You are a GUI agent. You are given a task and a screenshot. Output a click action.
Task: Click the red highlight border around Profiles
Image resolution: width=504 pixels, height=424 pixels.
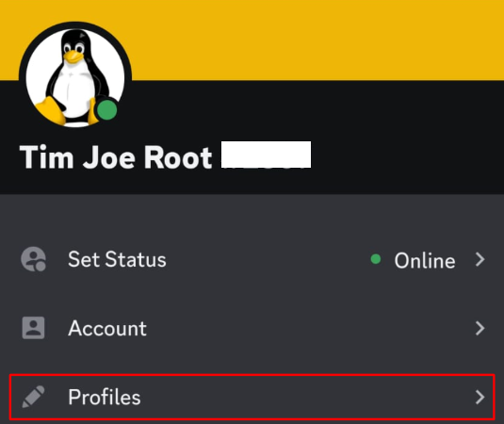(252, 375)
